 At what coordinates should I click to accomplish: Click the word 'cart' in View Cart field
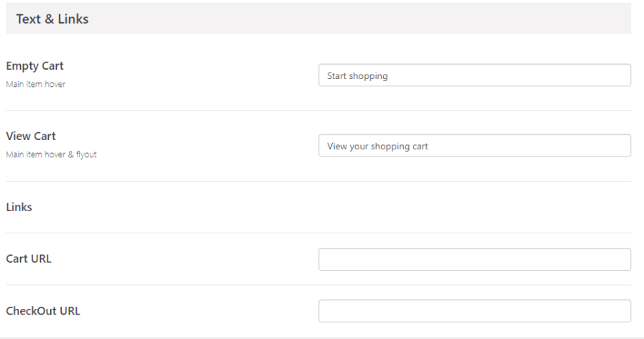420,146
